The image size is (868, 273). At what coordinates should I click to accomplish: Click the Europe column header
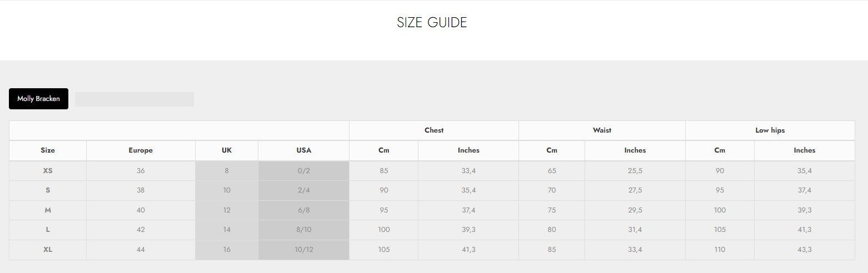click(141, 150)
